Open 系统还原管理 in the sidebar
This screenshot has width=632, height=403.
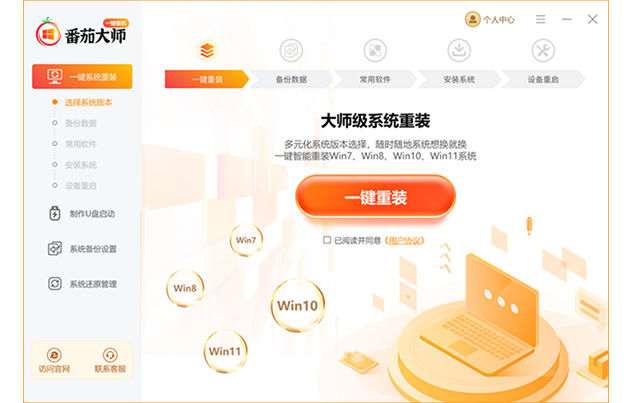click(82, 284)
